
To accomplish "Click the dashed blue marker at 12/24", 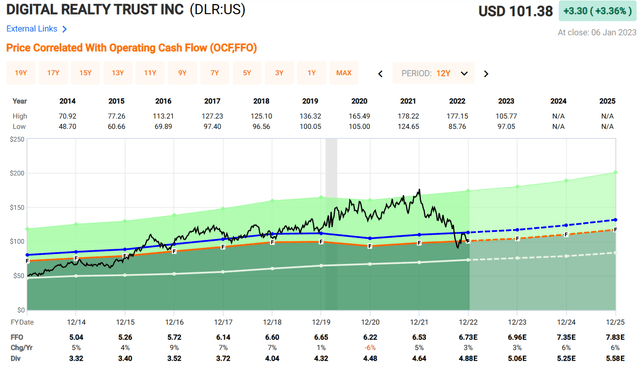I will pos(566,225).
